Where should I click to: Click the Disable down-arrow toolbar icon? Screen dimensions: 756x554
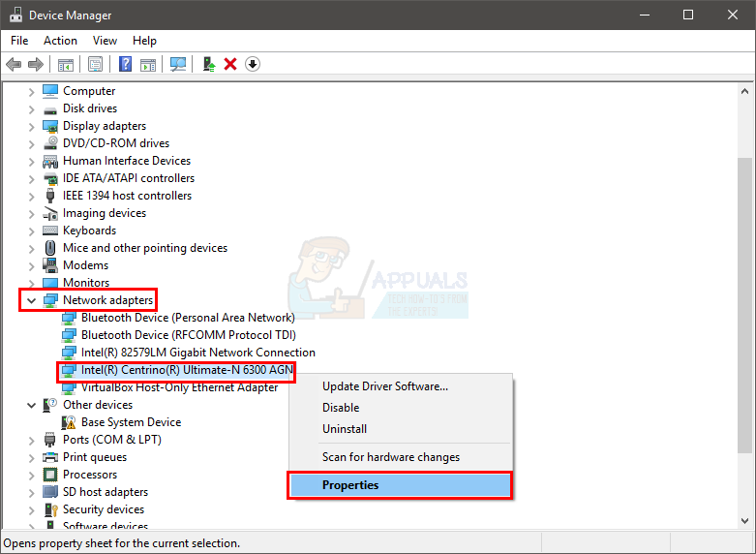pos(253,64)
